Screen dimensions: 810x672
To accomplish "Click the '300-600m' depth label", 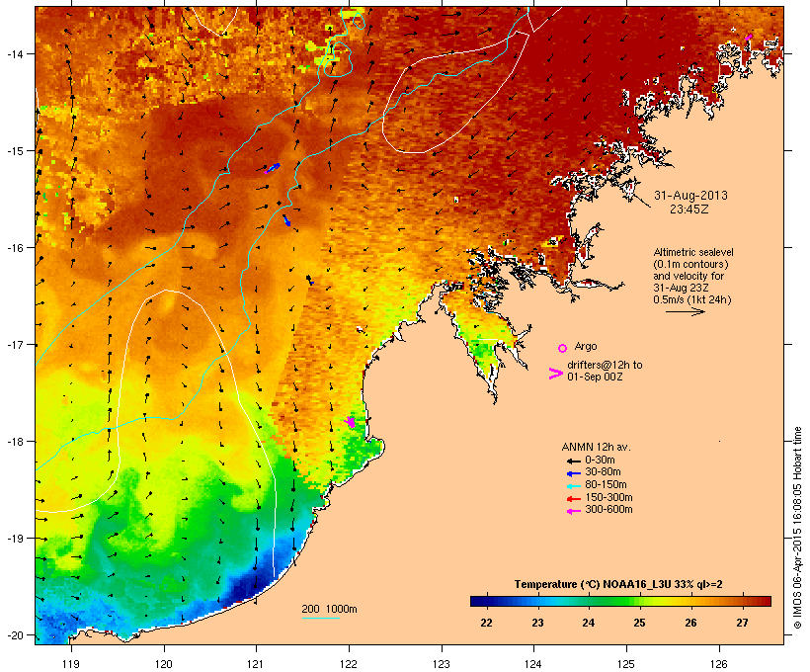I will click(x=608, y=510).
